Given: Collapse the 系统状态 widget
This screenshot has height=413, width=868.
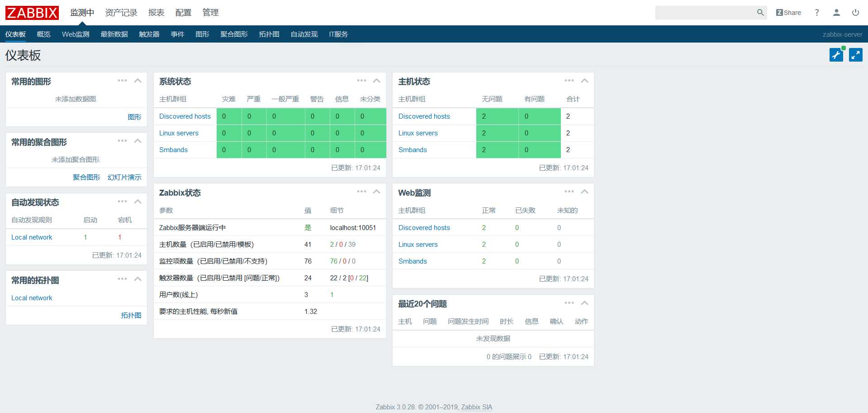Looking at the screenshot, I should [376, 81].
